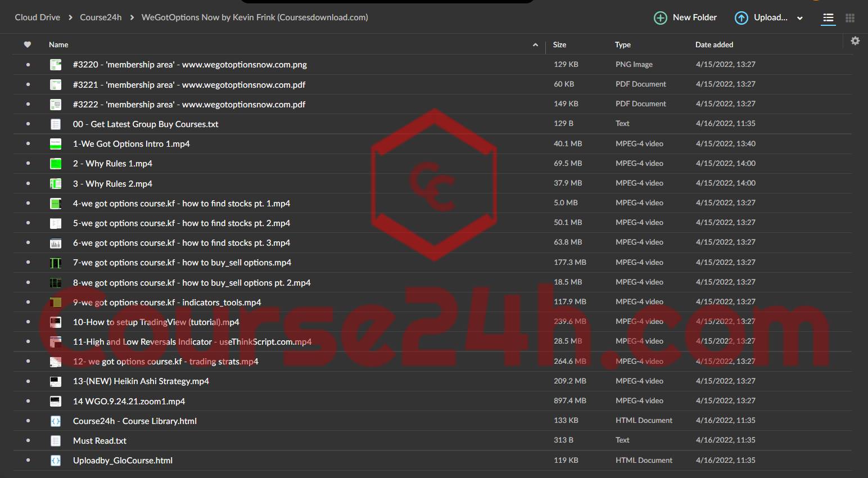Toggle Name column sort arrow
Viewport: 868px width, 478px height.
point(535,45)
